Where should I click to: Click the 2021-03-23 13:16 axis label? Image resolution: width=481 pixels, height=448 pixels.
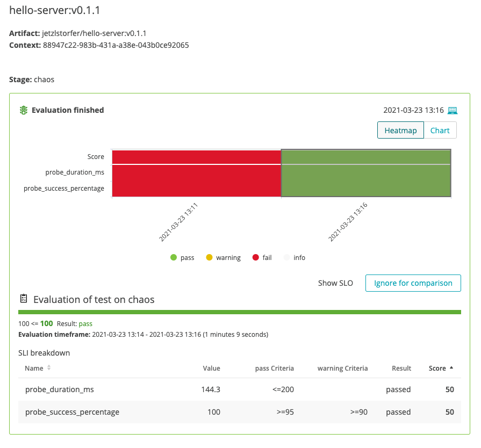click(x=348, y=222)
